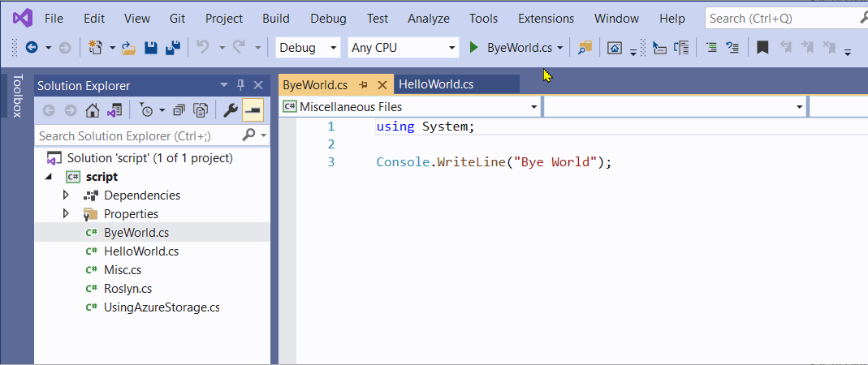Open Solution Explorer window options dropdown
This screenshot has width=868, height=365.
coord(224,85)
